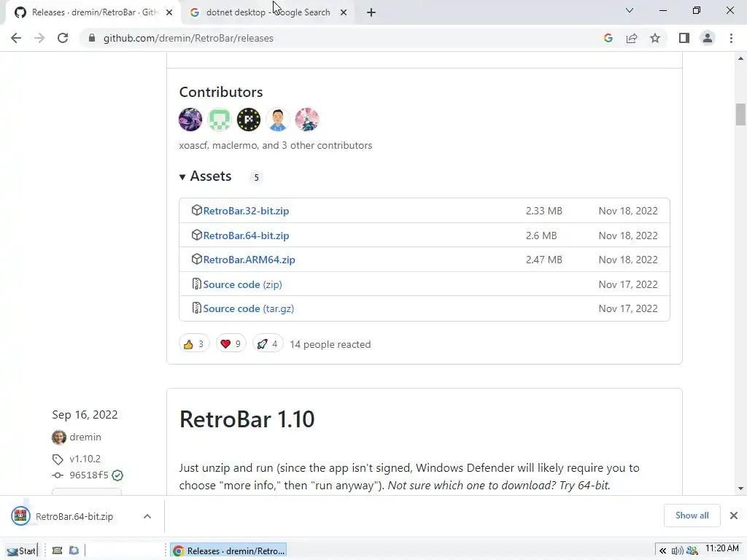Click dremin's small avatar image
The height and width of the screenshot is (560, 747).
pos(59,437)
